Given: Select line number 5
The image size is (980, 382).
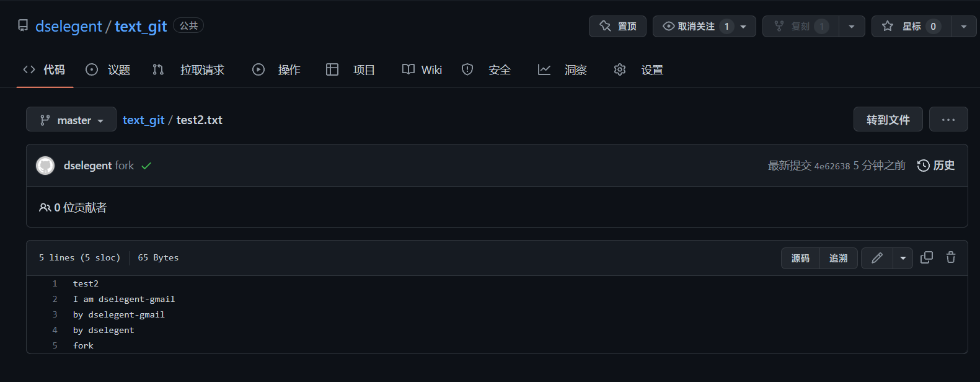Looking at the screenshot, I should click(55, 345).
